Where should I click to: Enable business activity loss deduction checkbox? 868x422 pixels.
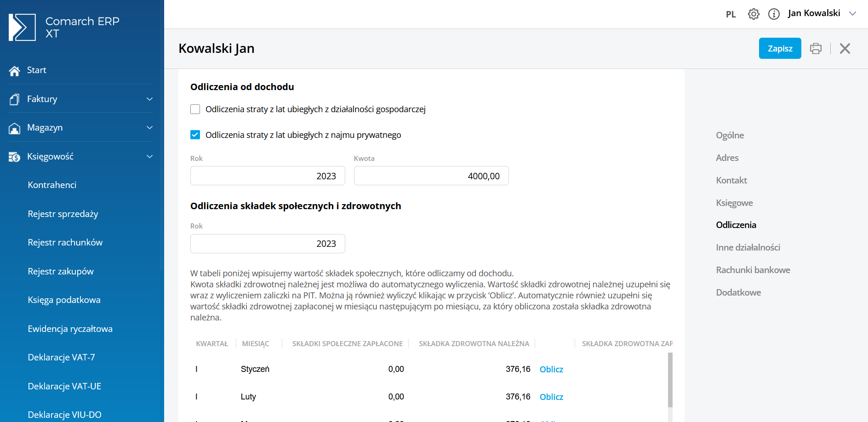click(195, 109)
